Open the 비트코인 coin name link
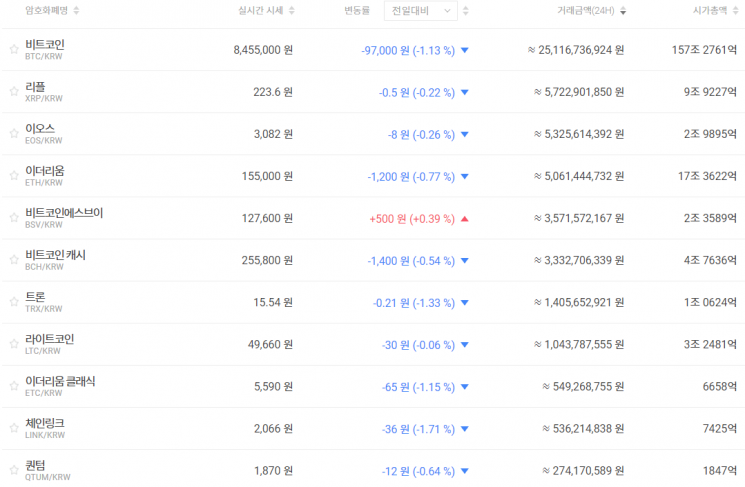Image resolution: width=745 pixels, height=487 pixels. pyautogui.click(x=45, y=45)
